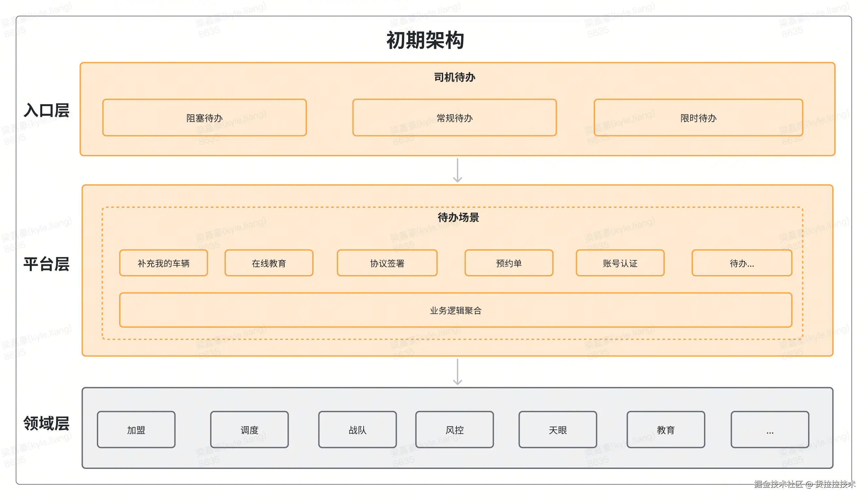The image size is (868, 501).
Task: Click the arrow between 入口层 and 平台层
Action: click(x=457, y=170)
